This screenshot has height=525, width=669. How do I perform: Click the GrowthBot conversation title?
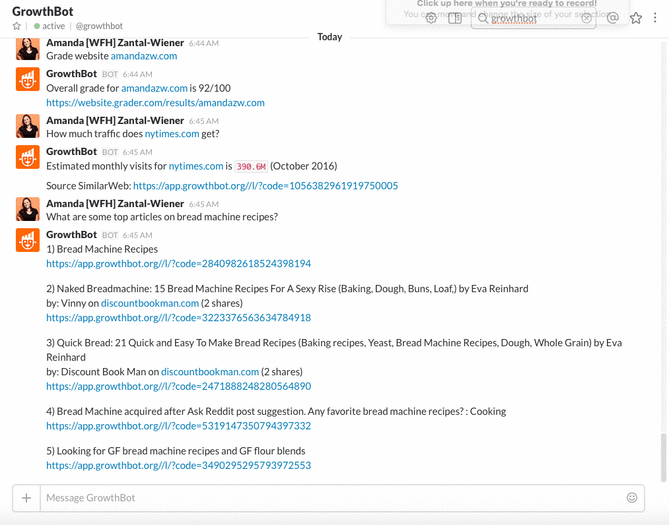(43, 11)
